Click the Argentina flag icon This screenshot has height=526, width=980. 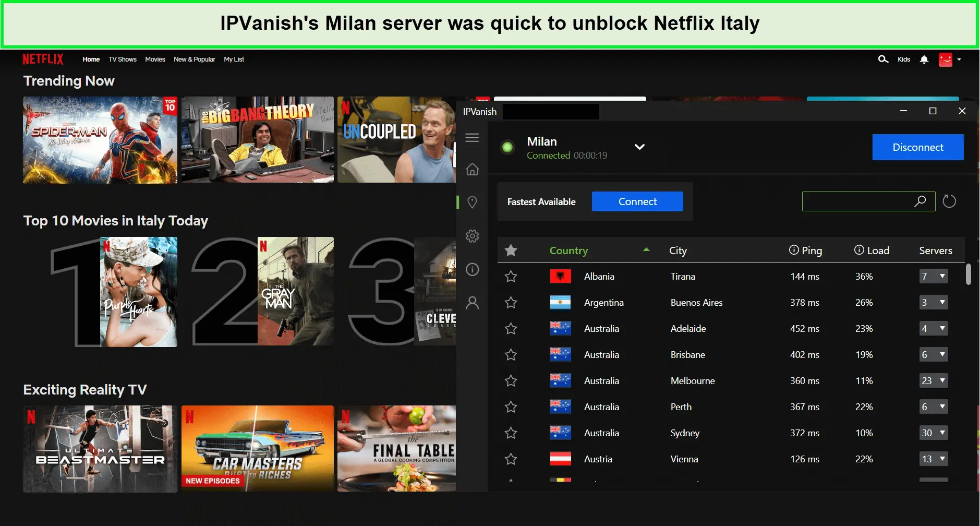[560, 302]
